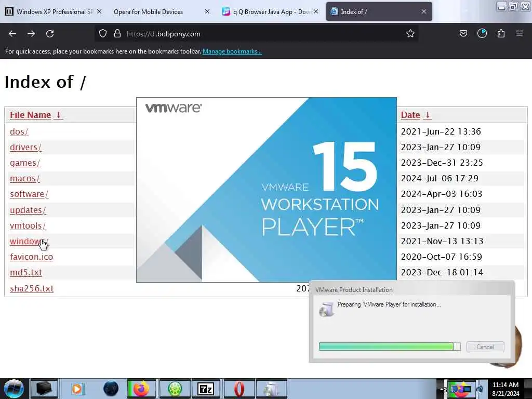Select the date 2024-Jul-06 17:29
This screenshot has width=532, height=399.
[x=440, y=179]
